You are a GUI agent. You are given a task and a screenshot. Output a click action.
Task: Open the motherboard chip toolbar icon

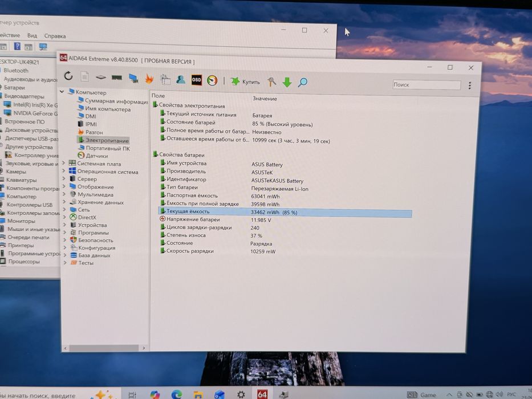(x=101, y=78)
